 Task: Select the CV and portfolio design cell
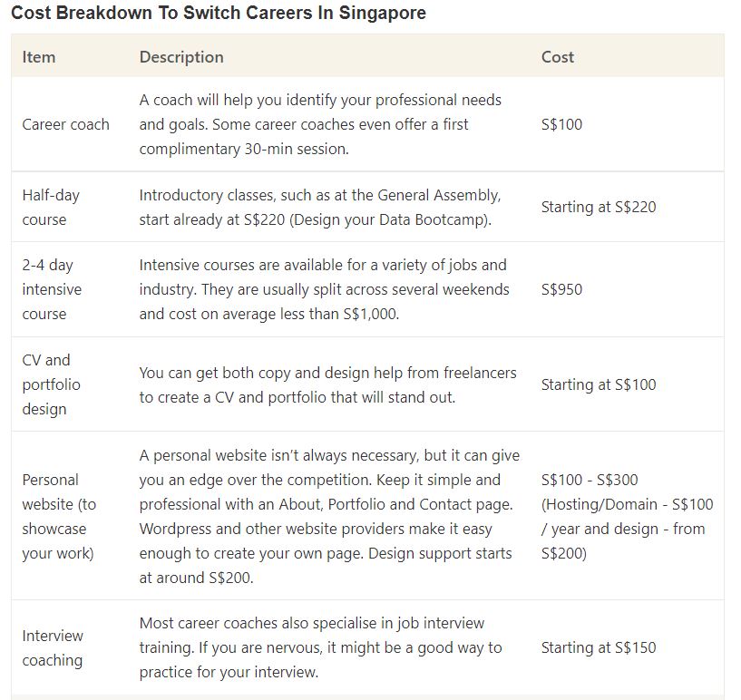click(51, 384)
